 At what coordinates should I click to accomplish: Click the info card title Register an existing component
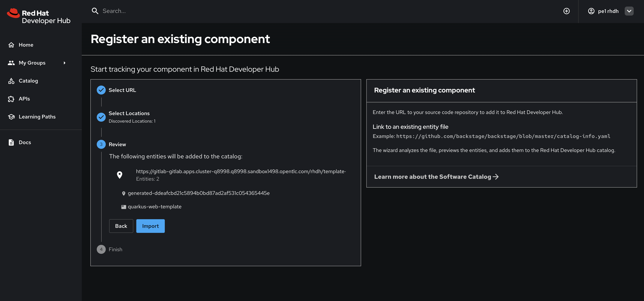[x=424, y=90]
